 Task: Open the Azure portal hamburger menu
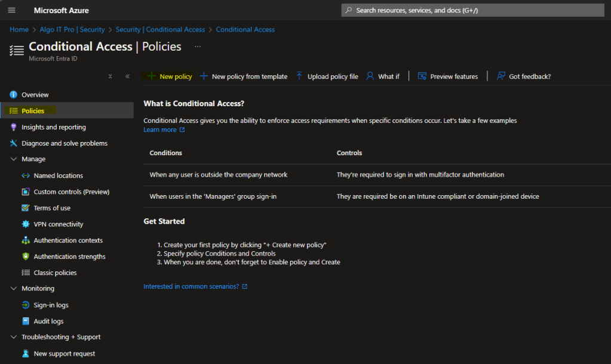coord(12,11)
